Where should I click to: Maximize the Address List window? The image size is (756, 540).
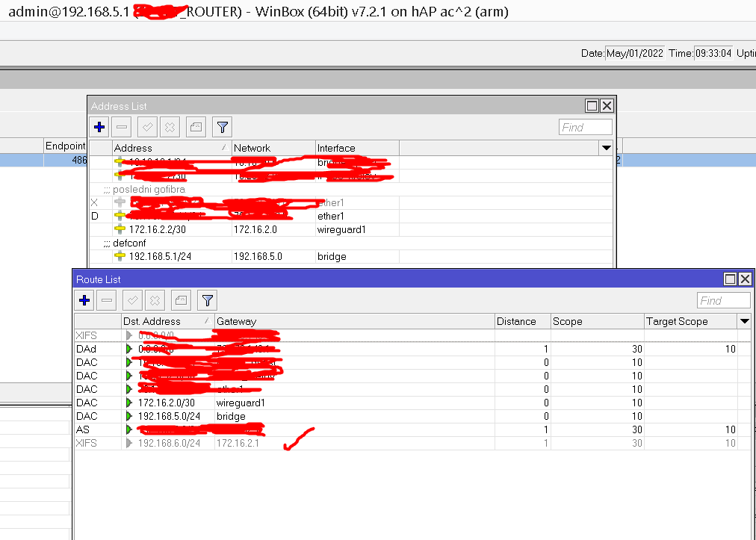[x=592, y=105]
